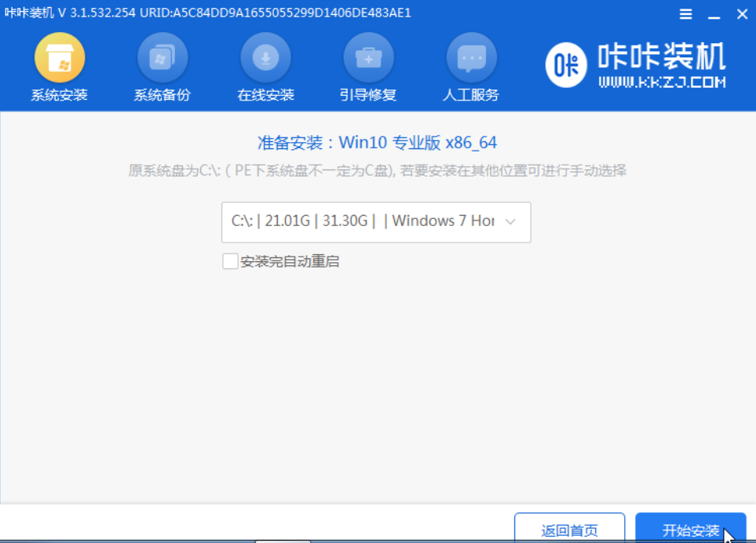The image size is (756, 543).
Task: Close the 咔咔装机 window
Action: click(x=740, y=15)
